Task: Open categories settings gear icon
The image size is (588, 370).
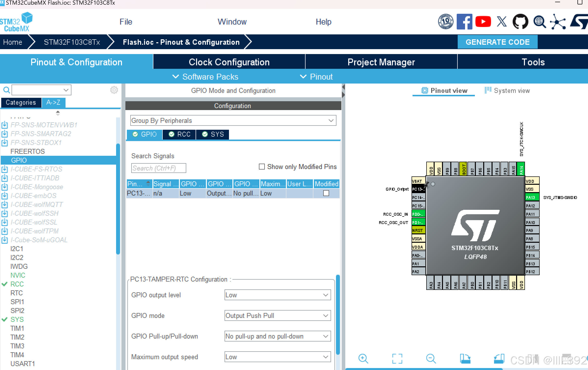Action: pyautogui.click(x=114, y=90)
